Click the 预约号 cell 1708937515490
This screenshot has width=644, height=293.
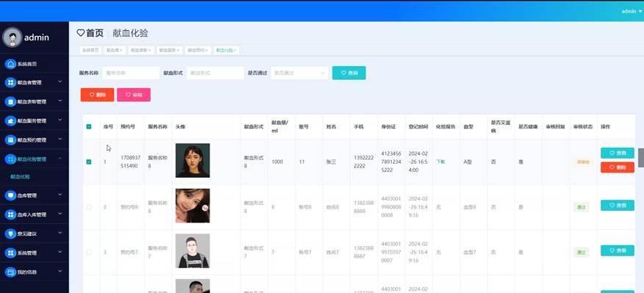click(131, 162)
